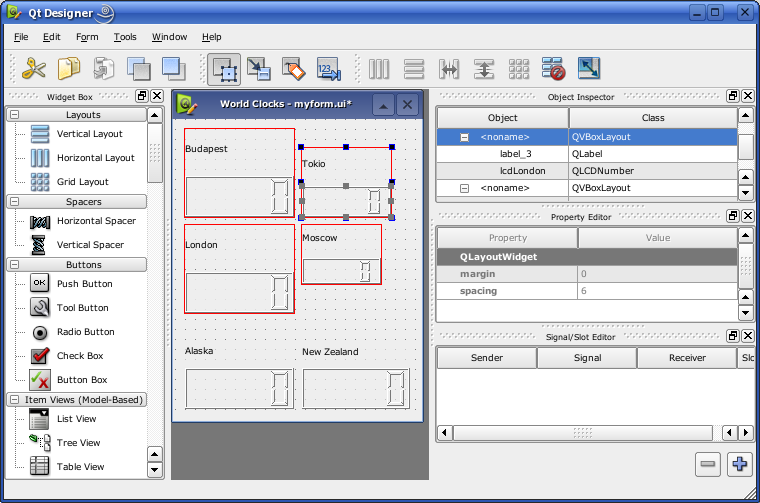This screenshot has width=760, height=503.
Task: Select Horizontal Spacer widget
Action: pos(83,221)
